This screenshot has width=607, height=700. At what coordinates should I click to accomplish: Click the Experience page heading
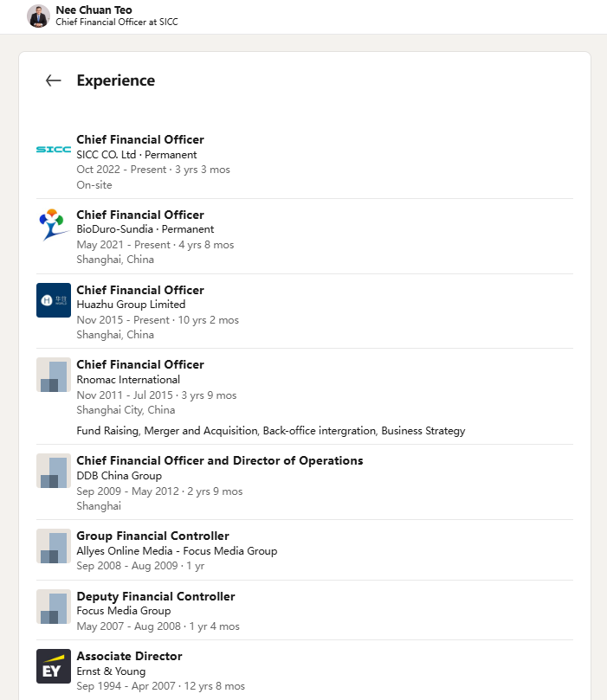point(116,80)
